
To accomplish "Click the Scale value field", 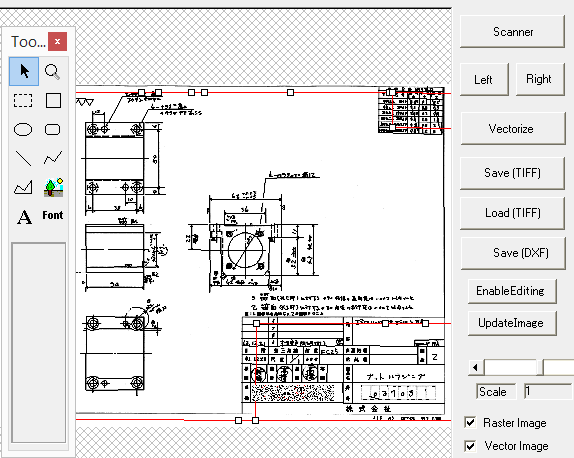I will (x=548, y=392).
